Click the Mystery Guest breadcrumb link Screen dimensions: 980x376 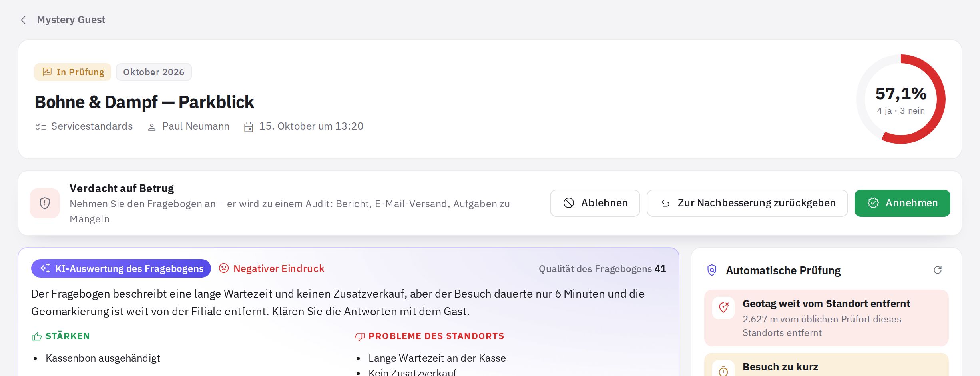point(71,20)
